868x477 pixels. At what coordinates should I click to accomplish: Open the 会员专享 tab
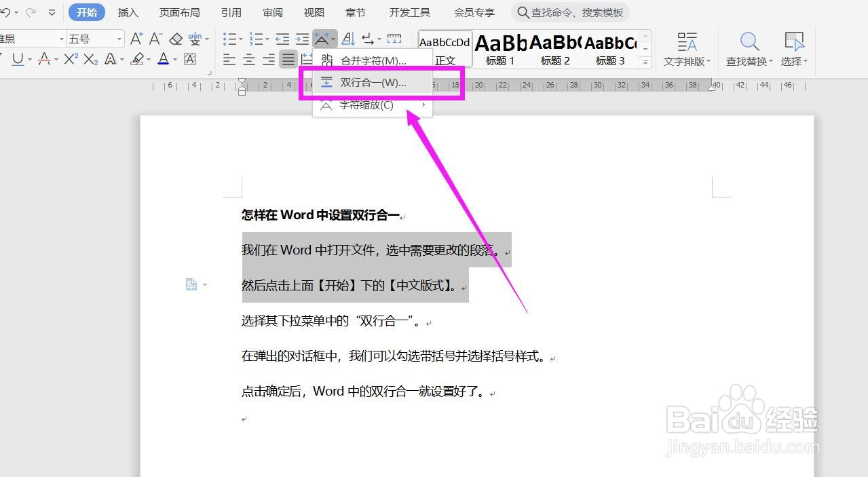(x=474, y=12)
